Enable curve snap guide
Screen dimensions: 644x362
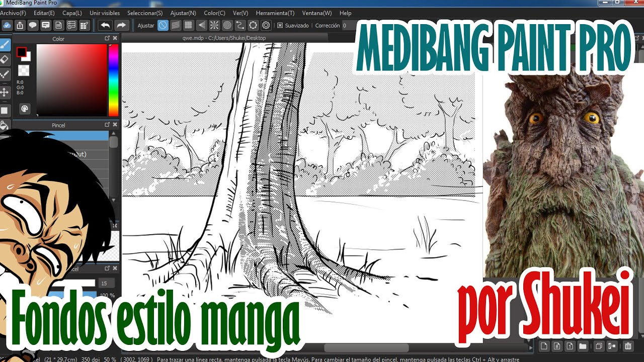pos(240,25)
